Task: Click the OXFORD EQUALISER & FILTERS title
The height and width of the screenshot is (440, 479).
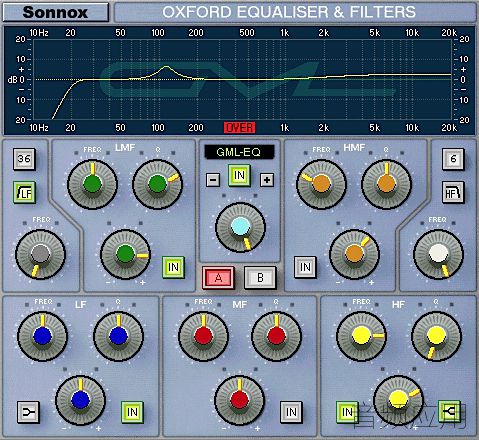Action: pyautogui.click(x=289, y=12)
